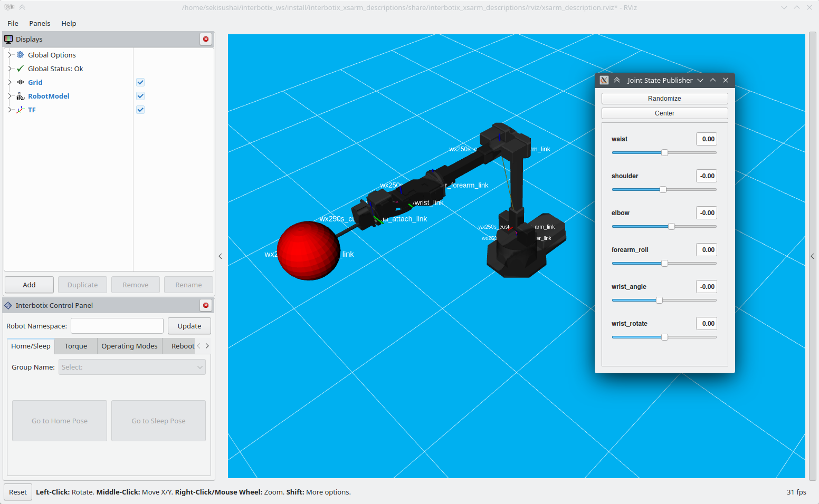Image resolution: width=819 pixels, height=504 pixels.
Task: Click the elbow joint slider handle
Action: click(671, 227)
